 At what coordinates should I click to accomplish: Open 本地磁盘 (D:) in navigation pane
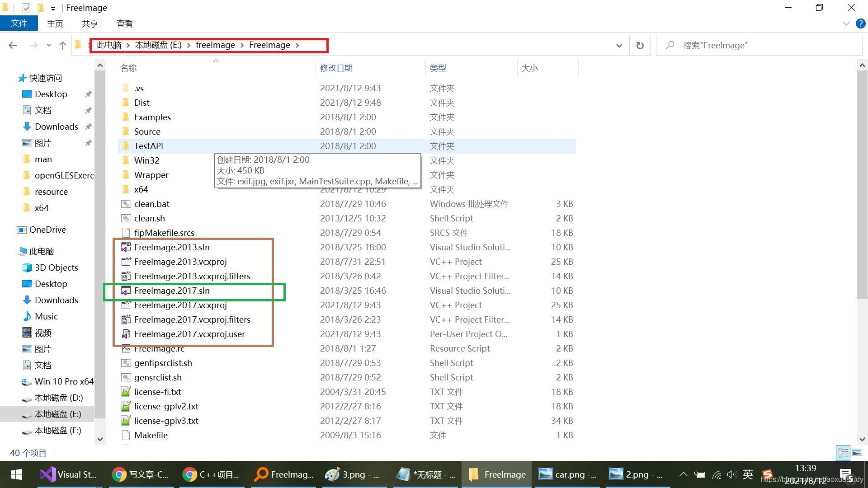pyautogui.click(x=58, y=398)
